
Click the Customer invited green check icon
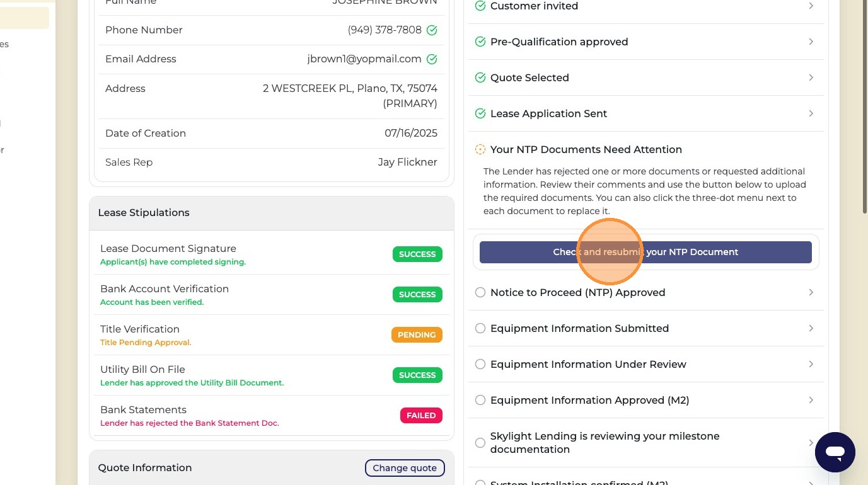480,6
